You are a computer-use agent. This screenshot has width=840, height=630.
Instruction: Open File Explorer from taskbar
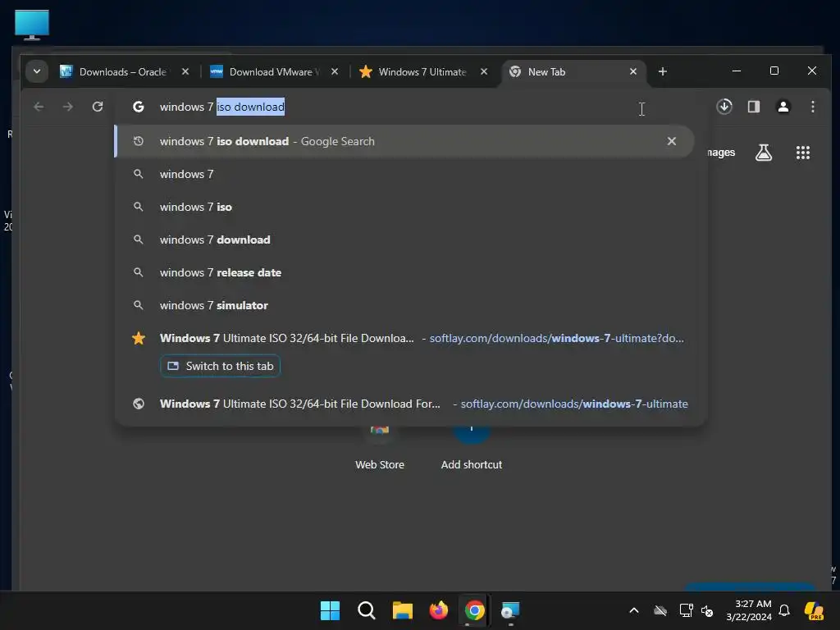coord(402,610)
